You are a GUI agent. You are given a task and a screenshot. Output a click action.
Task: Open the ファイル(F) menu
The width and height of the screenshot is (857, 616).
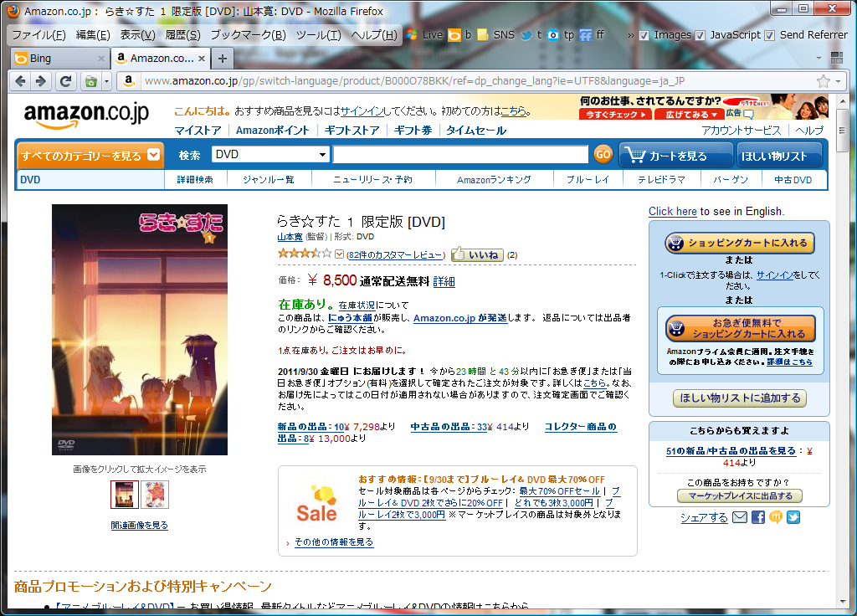tap(38, 35)
